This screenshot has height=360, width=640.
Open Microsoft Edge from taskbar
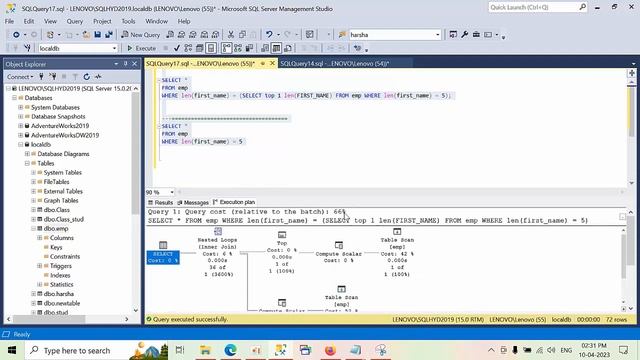[x=231, y=350]
